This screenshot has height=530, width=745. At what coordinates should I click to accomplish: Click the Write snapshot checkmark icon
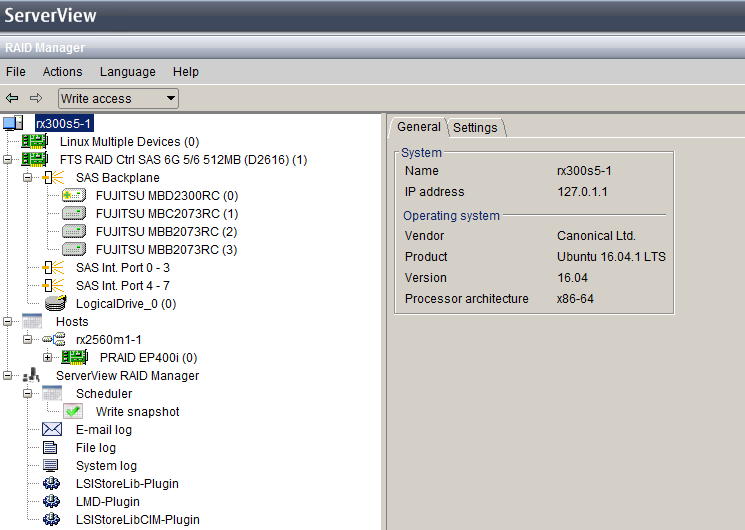point(73,411)
